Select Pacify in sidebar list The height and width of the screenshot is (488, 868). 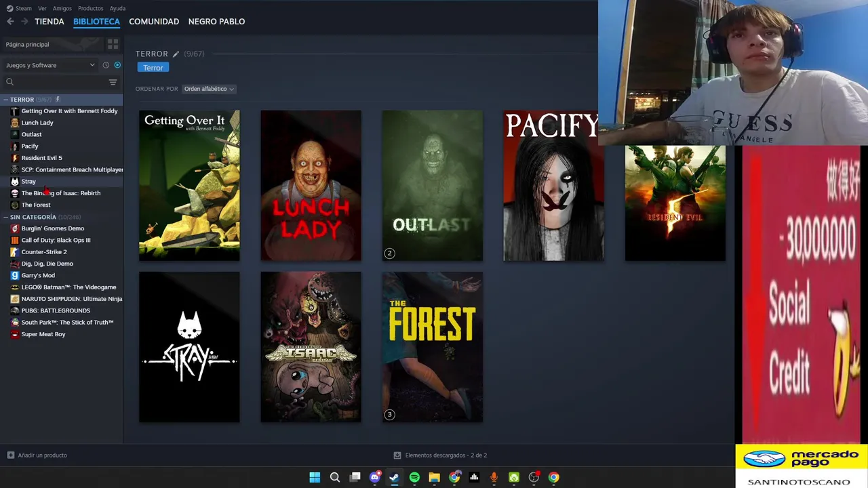click(x=62, y=146)
